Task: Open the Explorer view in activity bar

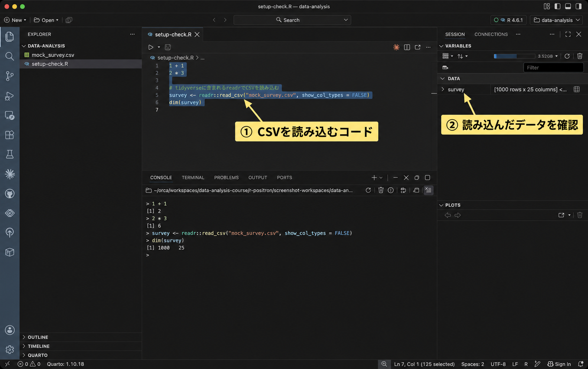Action: point(10,36)
